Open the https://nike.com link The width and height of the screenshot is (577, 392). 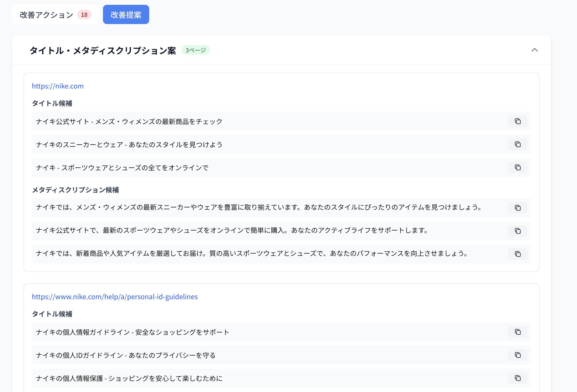(x=58, y=86)
